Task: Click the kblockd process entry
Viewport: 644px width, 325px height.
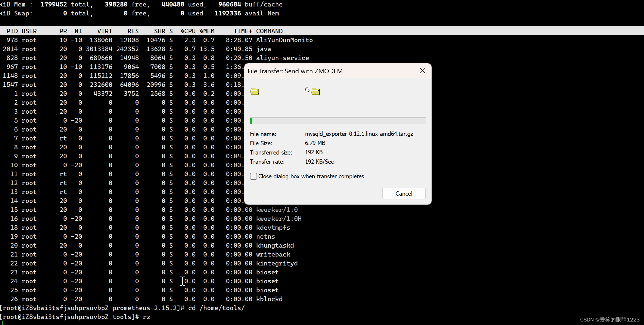Action: pos(269,299)
